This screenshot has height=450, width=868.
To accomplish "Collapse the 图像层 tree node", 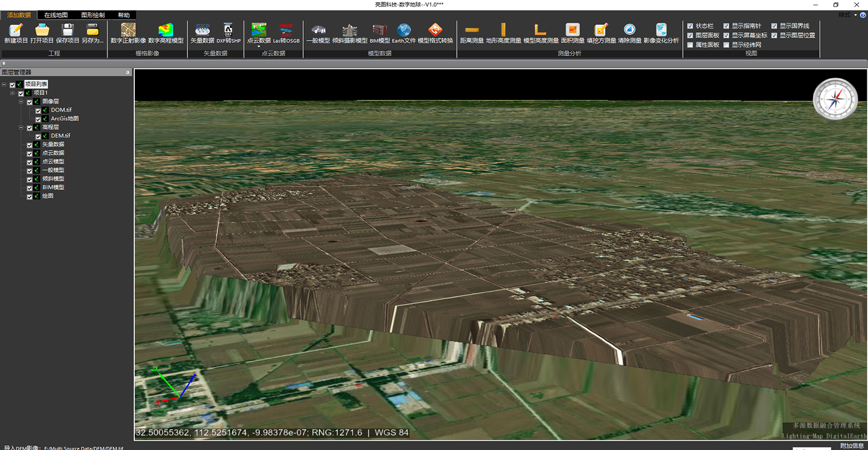I will 21,101.
